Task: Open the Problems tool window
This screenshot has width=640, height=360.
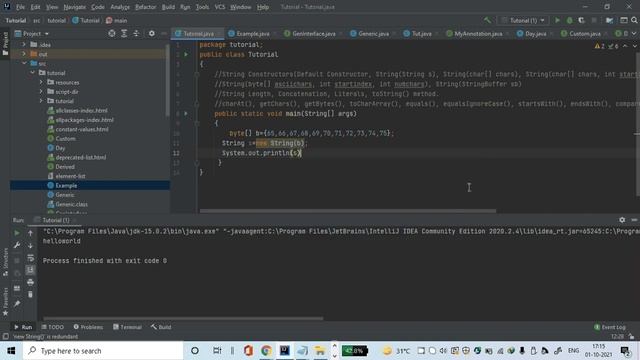Action: click(x=88, y=327)
